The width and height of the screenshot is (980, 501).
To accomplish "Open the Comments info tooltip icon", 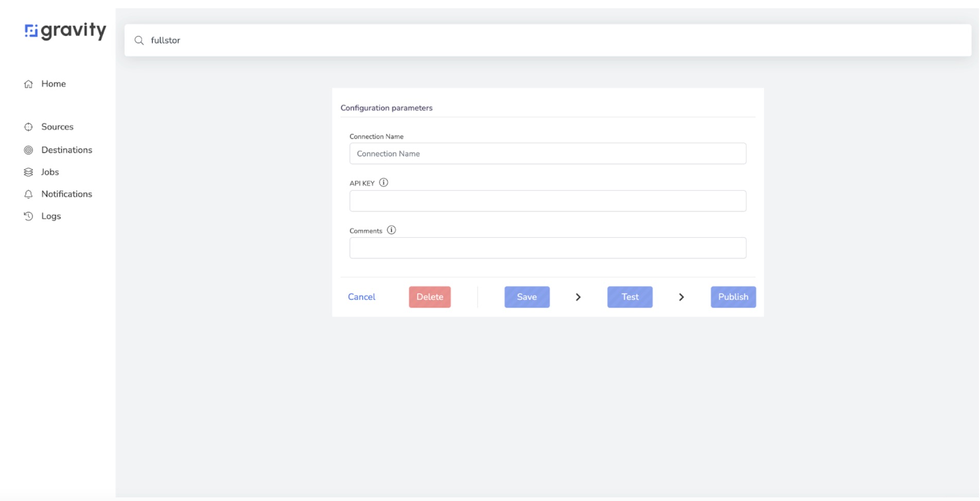I will pos(392,230).
